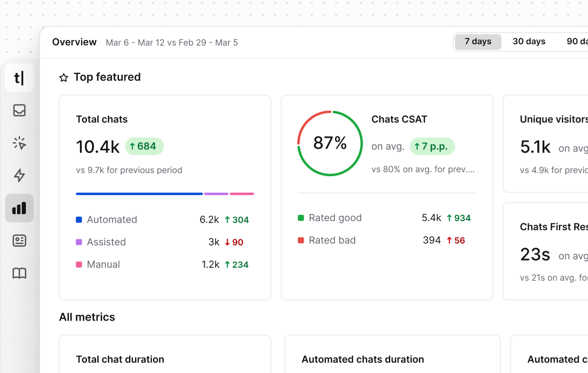Select the 7 days period
This screenshot has width=588, height=373.
point(478,41)
